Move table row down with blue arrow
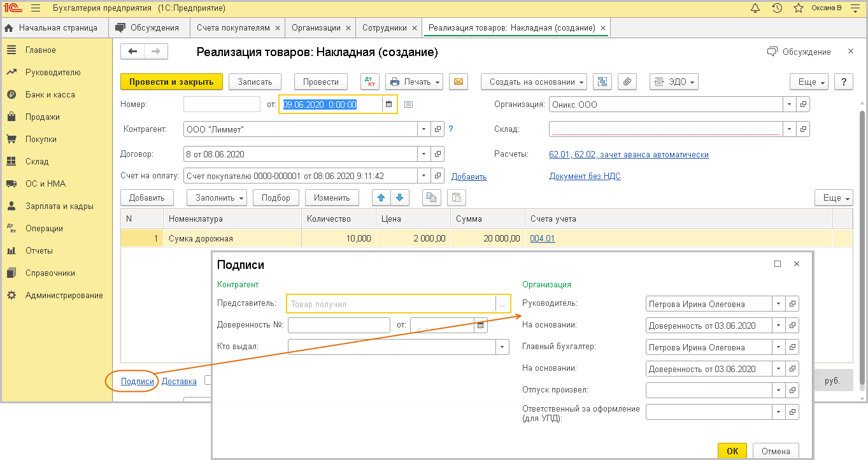The height and width of the screenshot is (460, 868). (399, 198)
